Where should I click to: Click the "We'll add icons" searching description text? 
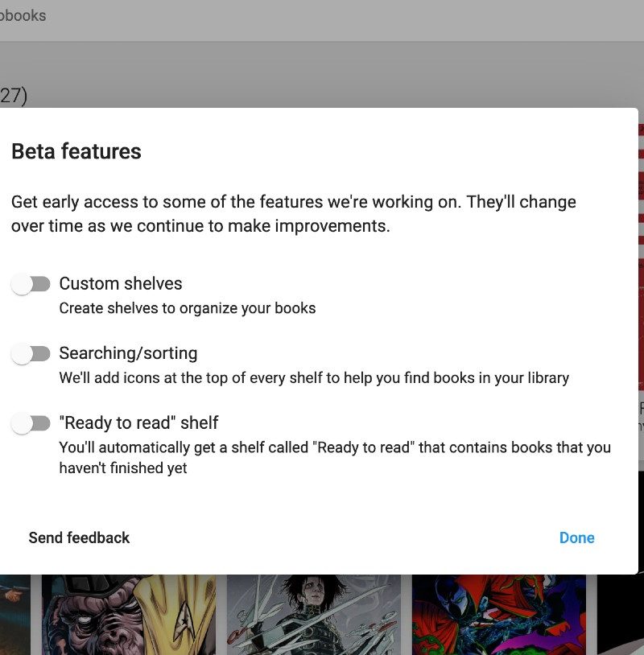(314, 378)
